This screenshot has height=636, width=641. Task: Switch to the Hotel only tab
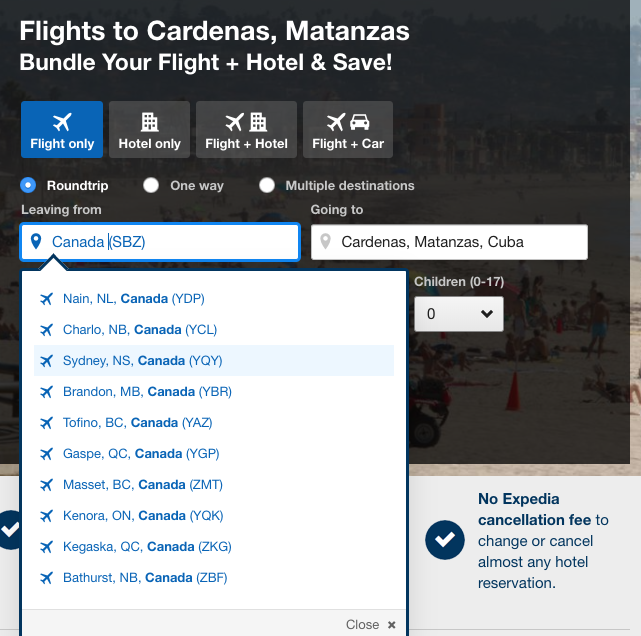point(149,130)
